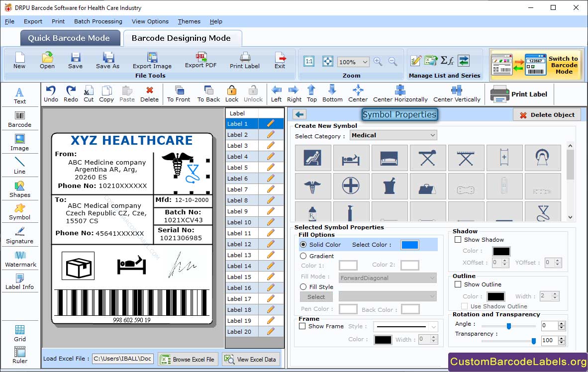Image resolution: width=588 pixels, height=372 pixels.
Task: Enable Show Shadow checkbox
Action: click(x=458, y=239)
